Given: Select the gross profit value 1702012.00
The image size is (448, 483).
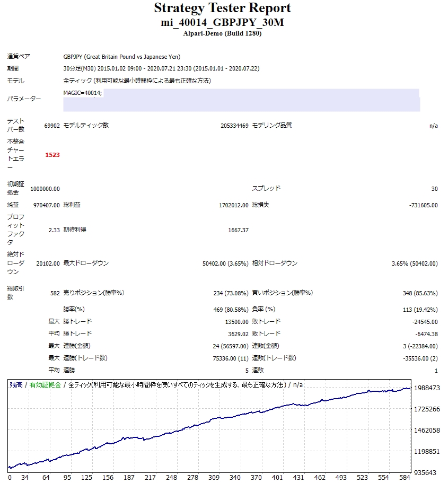Looking at the screenshot, I should click(234, 205).
